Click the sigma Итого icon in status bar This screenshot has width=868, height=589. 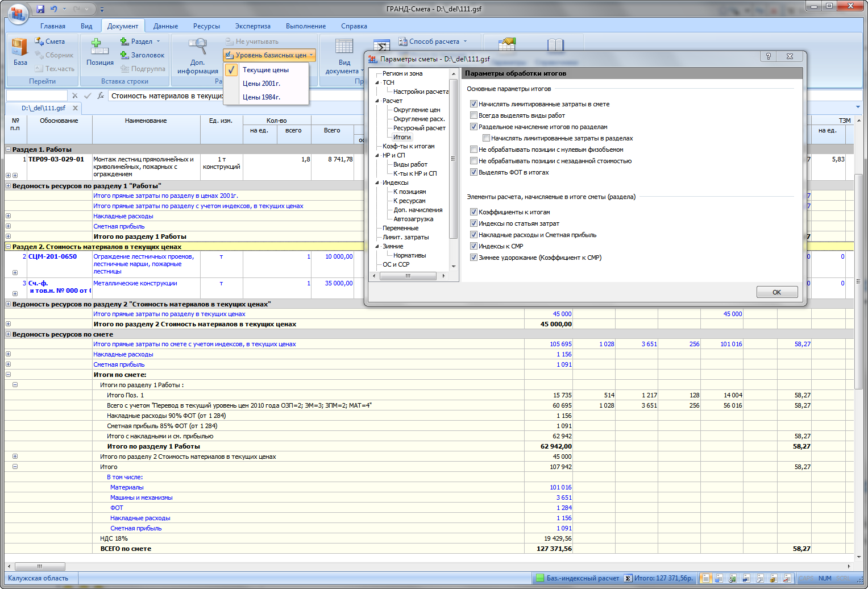pos(628,578)
